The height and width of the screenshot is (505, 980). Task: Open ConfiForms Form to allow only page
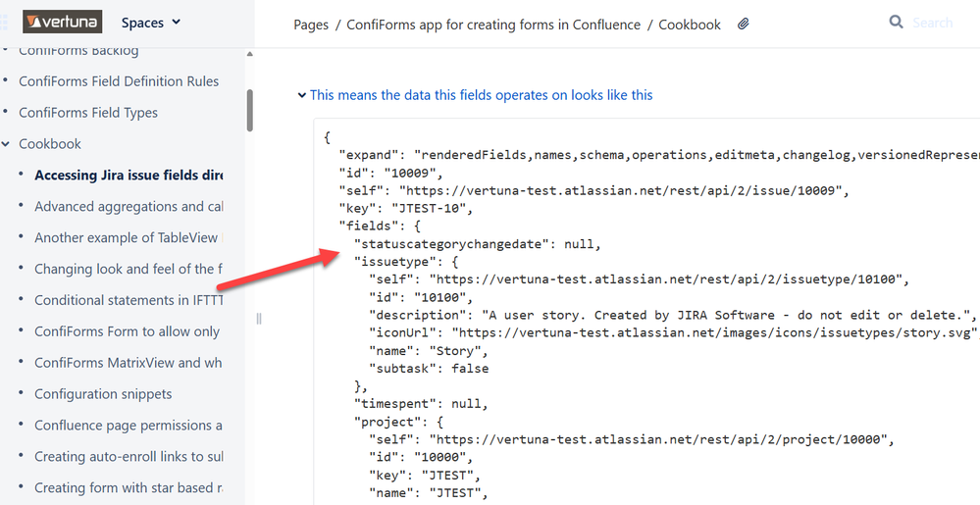point(129,331)
